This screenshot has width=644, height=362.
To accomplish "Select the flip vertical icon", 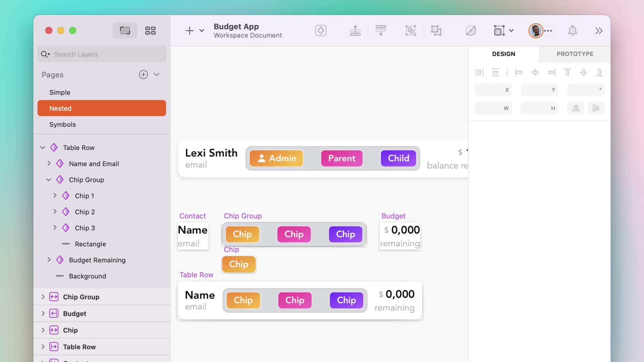I will click(x=596, y=108).
